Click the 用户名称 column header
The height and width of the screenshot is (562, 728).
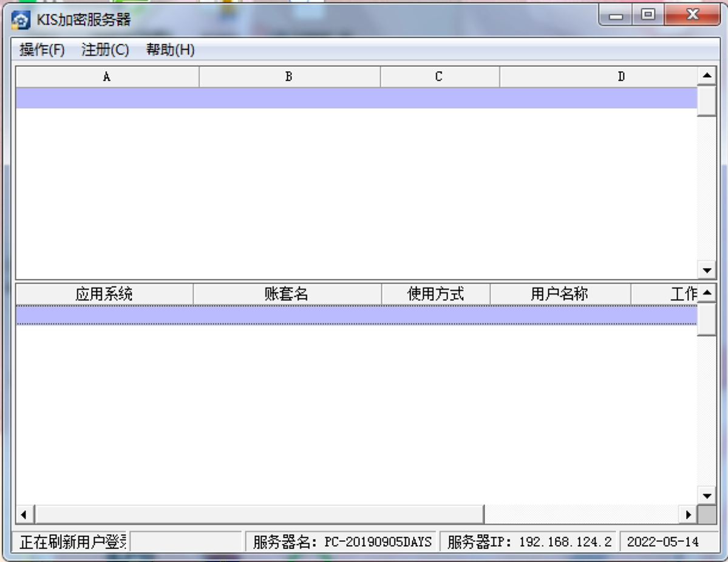coord(560,294)
